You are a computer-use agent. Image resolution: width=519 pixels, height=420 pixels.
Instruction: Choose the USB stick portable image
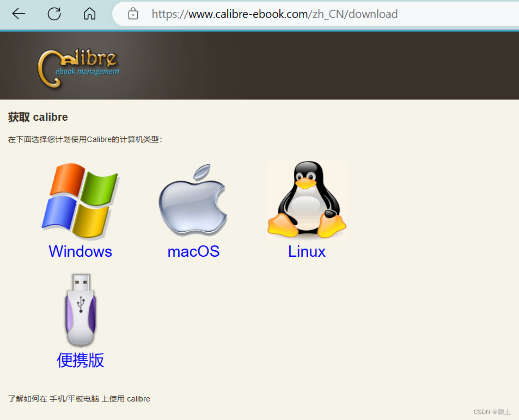point(81,310)
